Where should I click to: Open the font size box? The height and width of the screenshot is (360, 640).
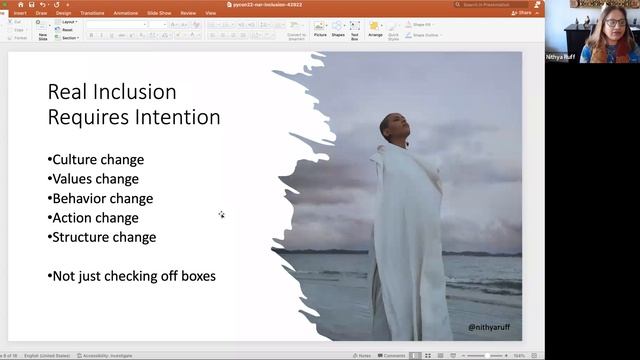pyautogui.click(x=158, y=25)
